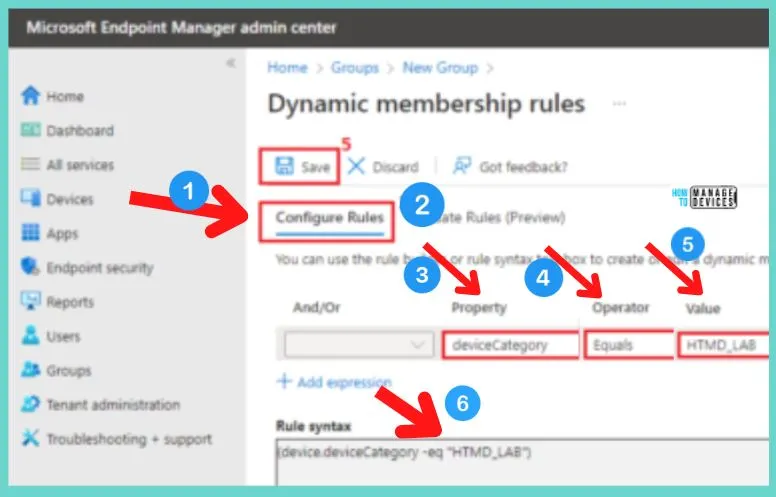Open the Reports icon in sidebar
This screenshot has width=776, height=497.
coord(30,301)
